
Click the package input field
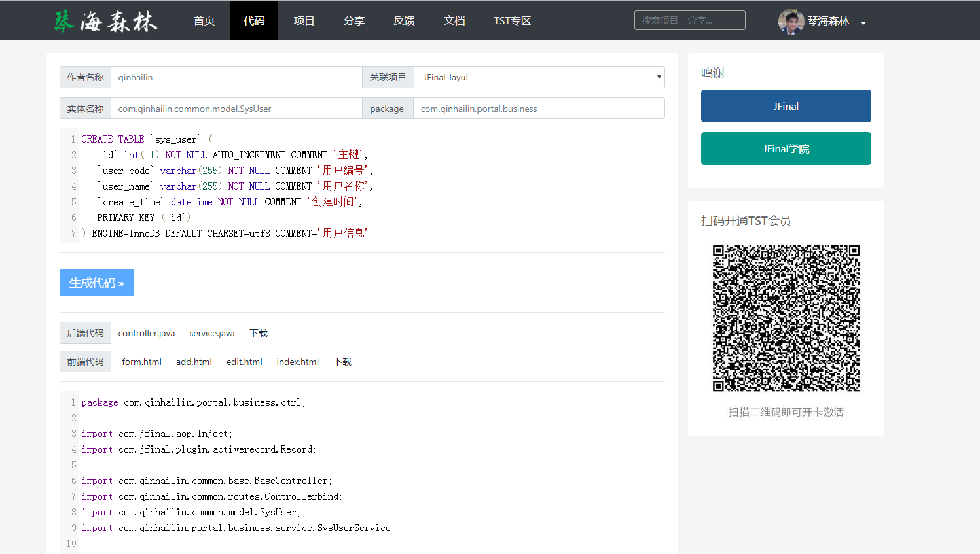pos(539,109)
